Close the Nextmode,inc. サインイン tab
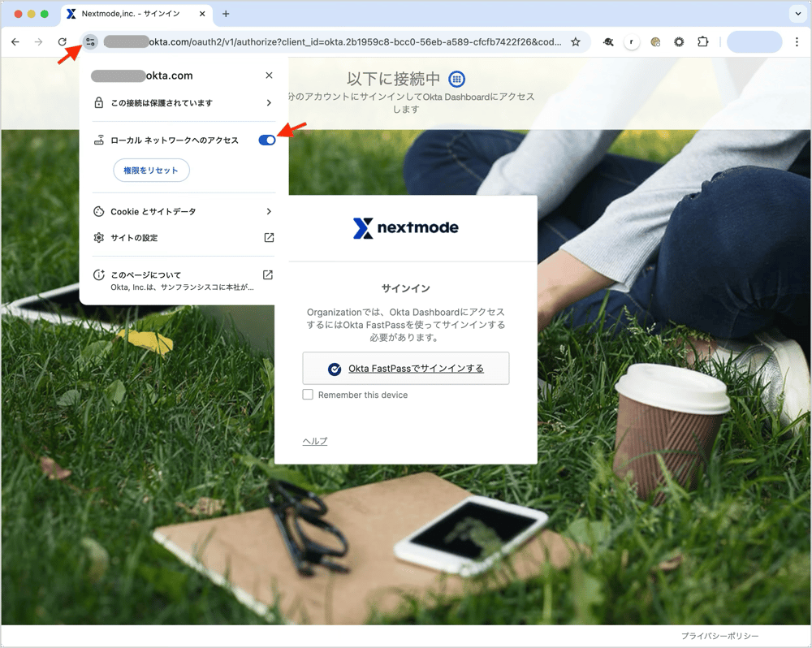The width and height of the screenshot is (812, 648). tap(203, 14)
